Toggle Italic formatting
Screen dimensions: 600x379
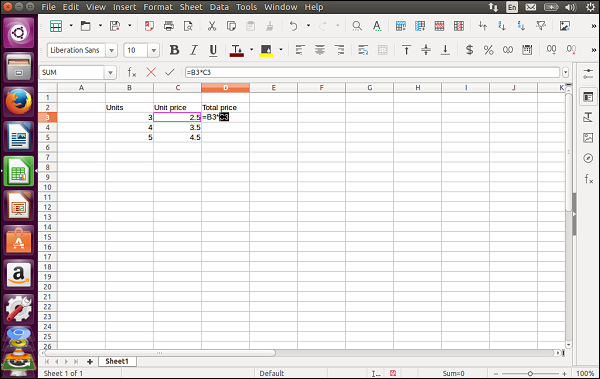coord(194,50)
